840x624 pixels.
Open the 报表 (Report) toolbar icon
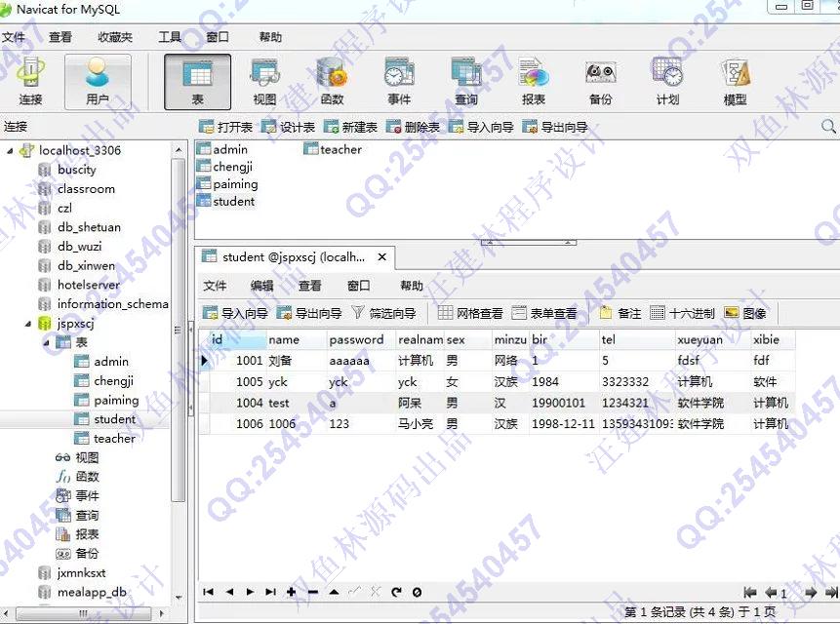534,81
